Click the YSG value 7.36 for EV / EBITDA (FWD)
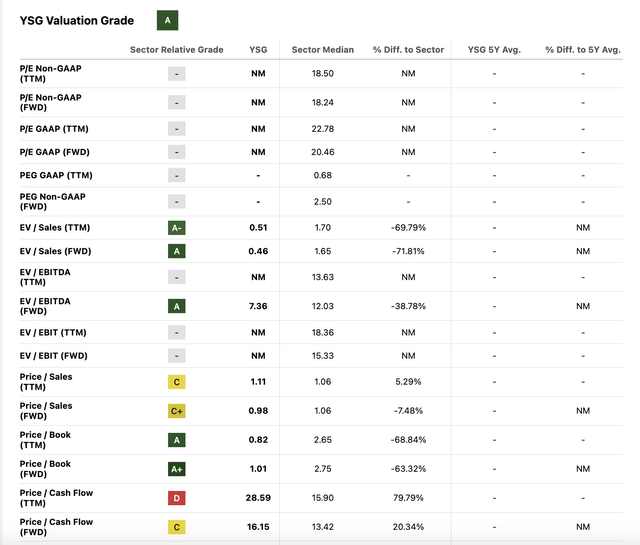Viewport: 640px width, 545px height. [x=258, y=306]
